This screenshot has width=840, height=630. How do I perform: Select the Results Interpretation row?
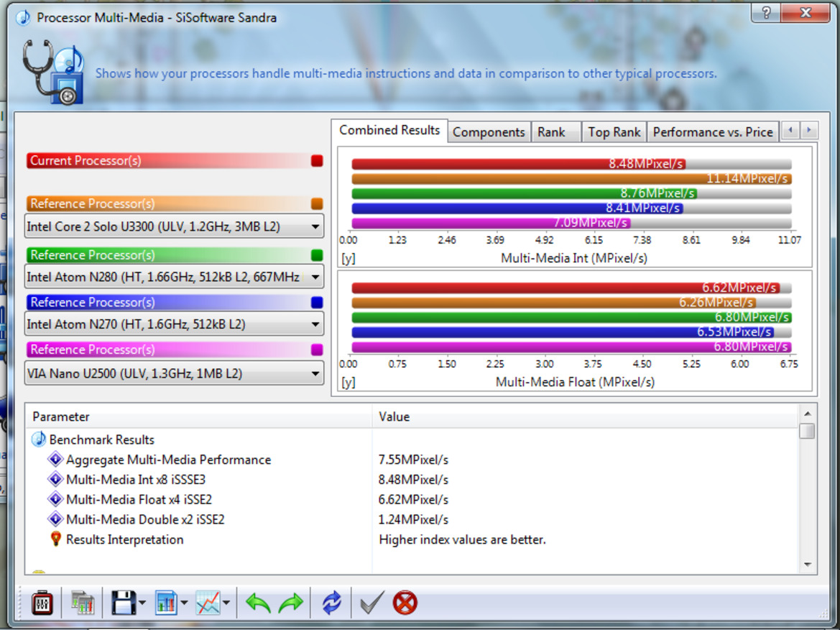(412, 539)
